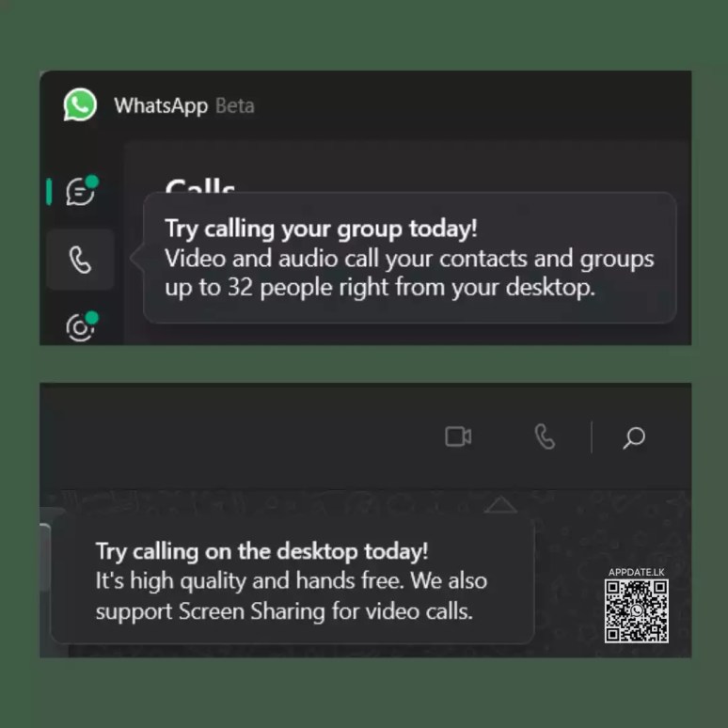Click the green active indicator beside Chats
The width and height of the screenshot is (728, 728).
tap(49, 191)
